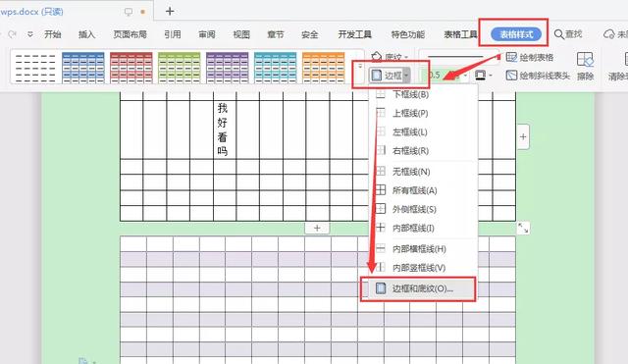Open the 视图 tab

tap(241, 34)
